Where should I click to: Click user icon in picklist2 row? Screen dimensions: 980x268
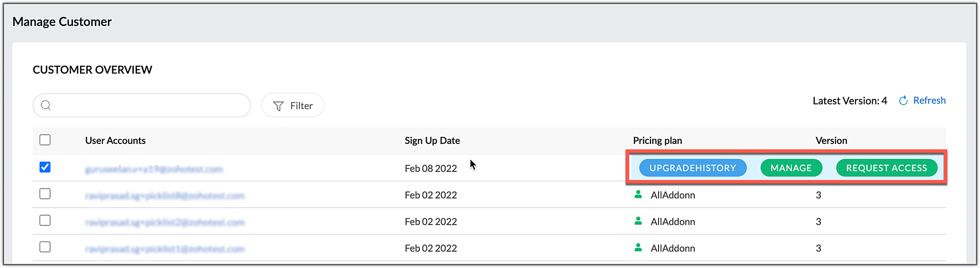coord(638,221)
